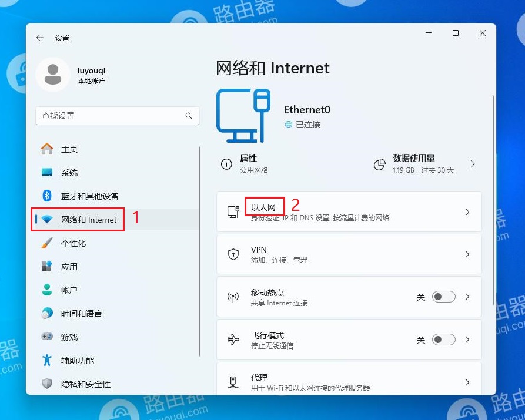Click the 已连接 status text
Screen dimensions: 525x420
308,125
